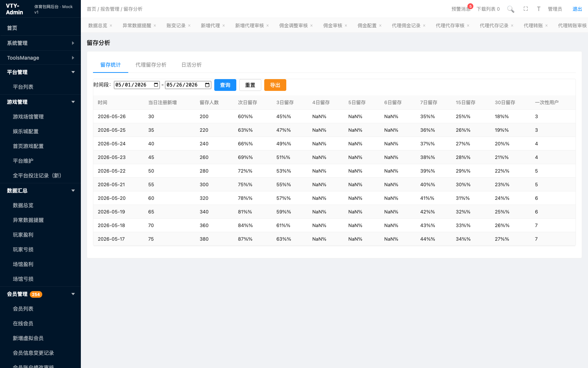Open 全平台投注记录（新） in sidebar

tap(40, 176)
